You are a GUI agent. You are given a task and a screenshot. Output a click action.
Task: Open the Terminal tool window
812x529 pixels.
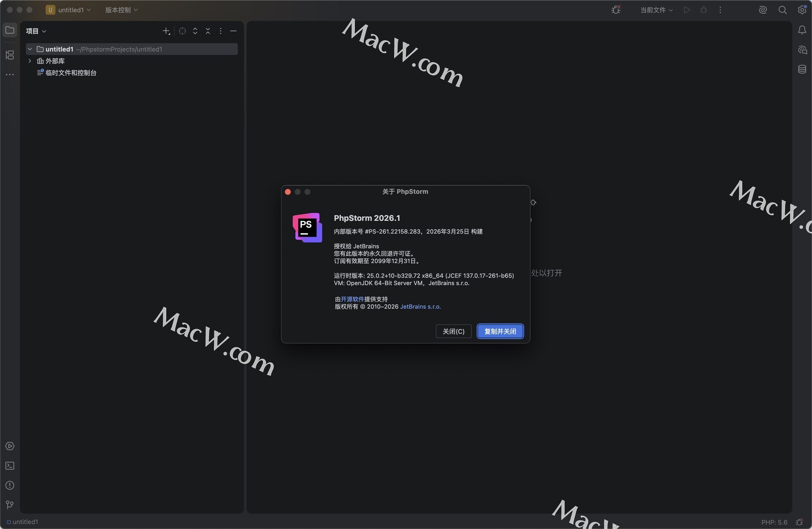10,466
